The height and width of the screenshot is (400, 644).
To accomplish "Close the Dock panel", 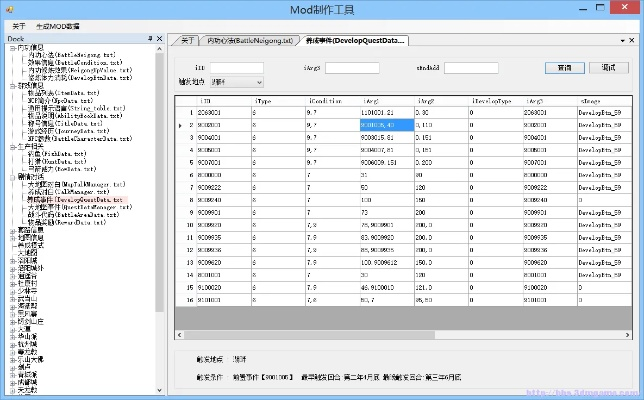I will click(x=158, y=39).
